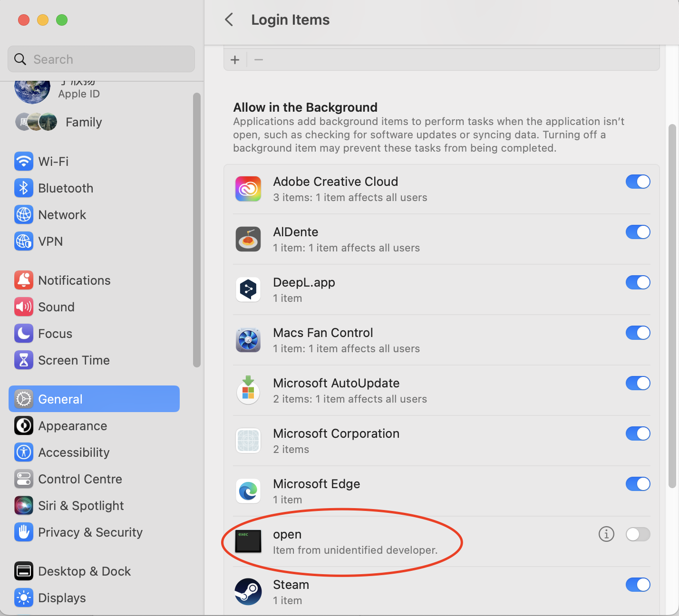The height and width of the screenshot is (616, 679).
Task: Go back with the Login Items back chevron
Action: click(x=229, y=19)
